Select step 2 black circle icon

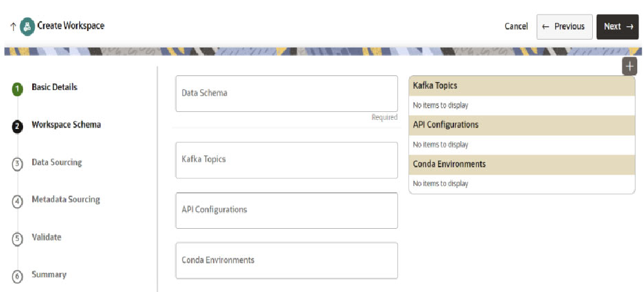17,127
